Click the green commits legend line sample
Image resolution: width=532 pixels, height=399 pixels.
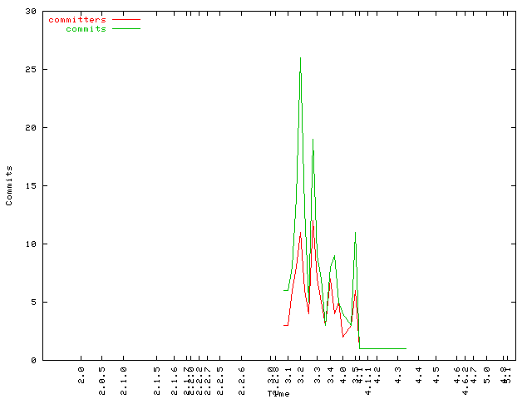click(126, 28)
